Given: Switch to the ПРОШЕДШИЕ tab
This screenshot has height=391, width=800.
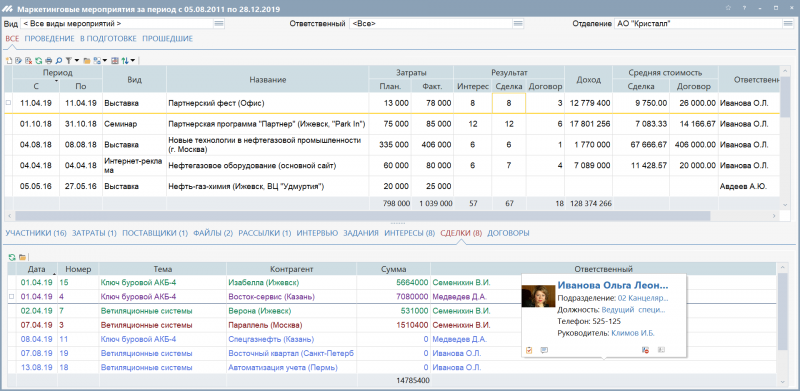Looking at the screenshot, I should [167, 39].
